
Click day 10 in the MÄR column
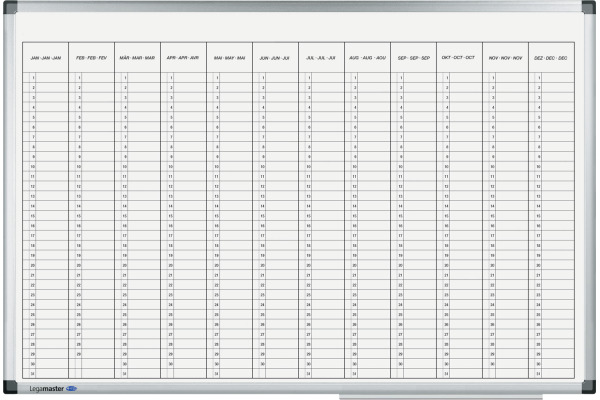[x=124, y=167]
